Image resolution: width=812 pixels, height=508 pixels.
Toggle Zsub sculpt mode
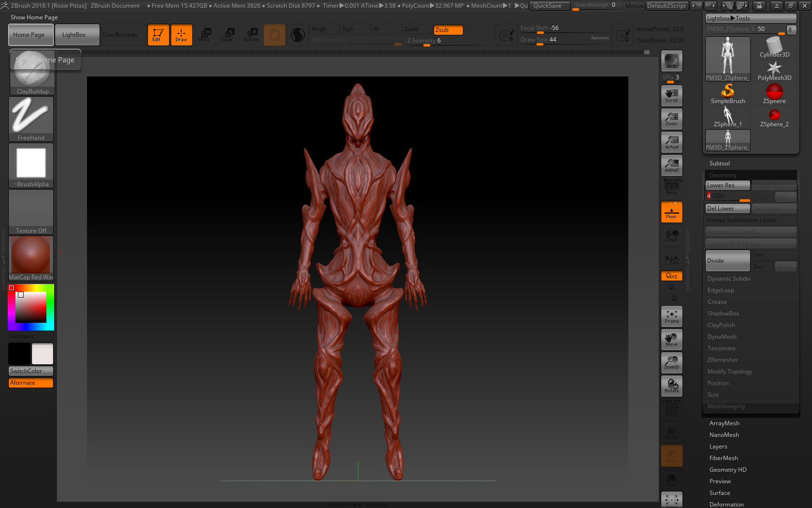[449, 30]
